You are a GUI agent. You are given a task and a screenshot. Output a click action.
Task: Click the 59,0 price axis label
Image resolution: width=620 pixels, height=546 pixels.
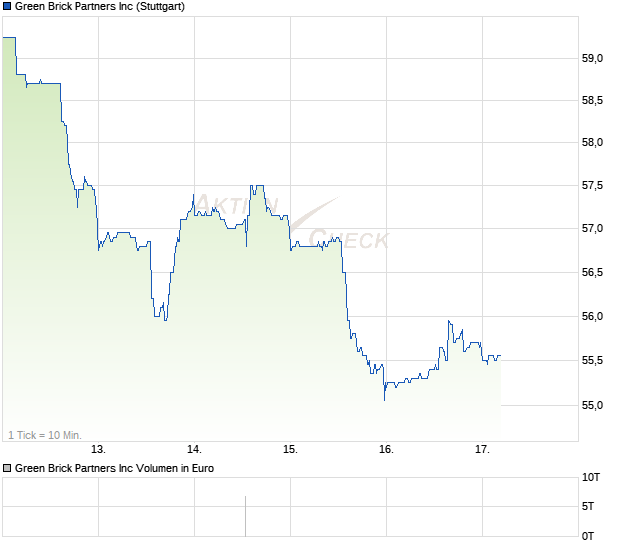click(x=592, y=59)
